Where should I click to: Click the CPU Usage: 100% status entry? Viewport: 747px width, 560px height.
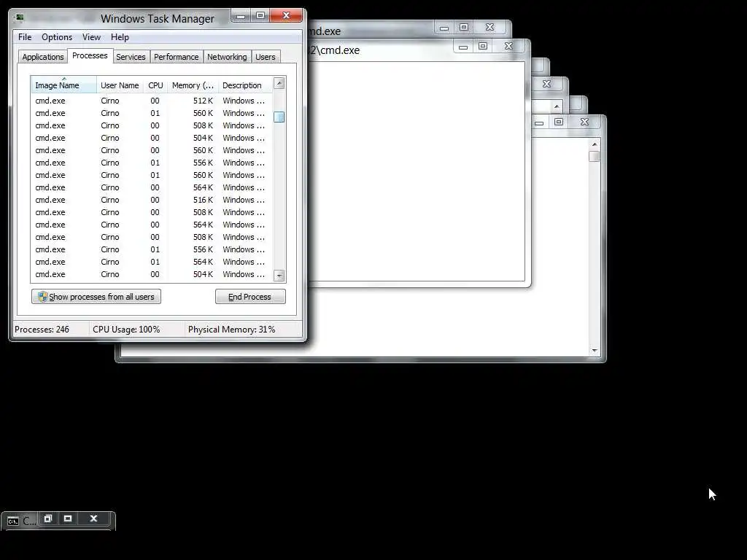click(126, 330)
